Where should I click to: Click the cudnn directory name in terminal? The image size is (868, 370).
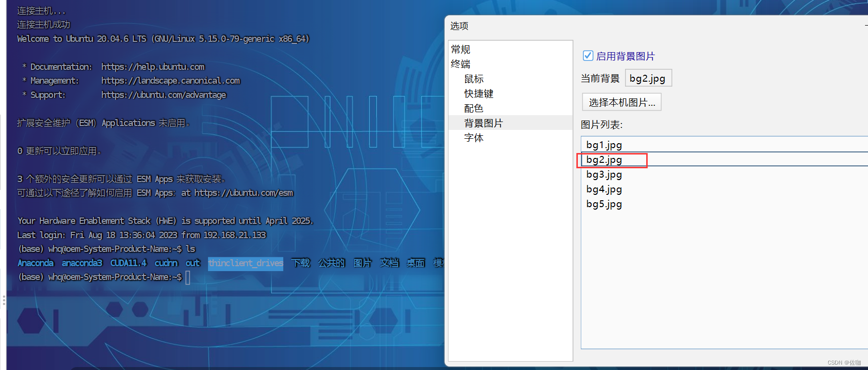(x=166, y=263)
